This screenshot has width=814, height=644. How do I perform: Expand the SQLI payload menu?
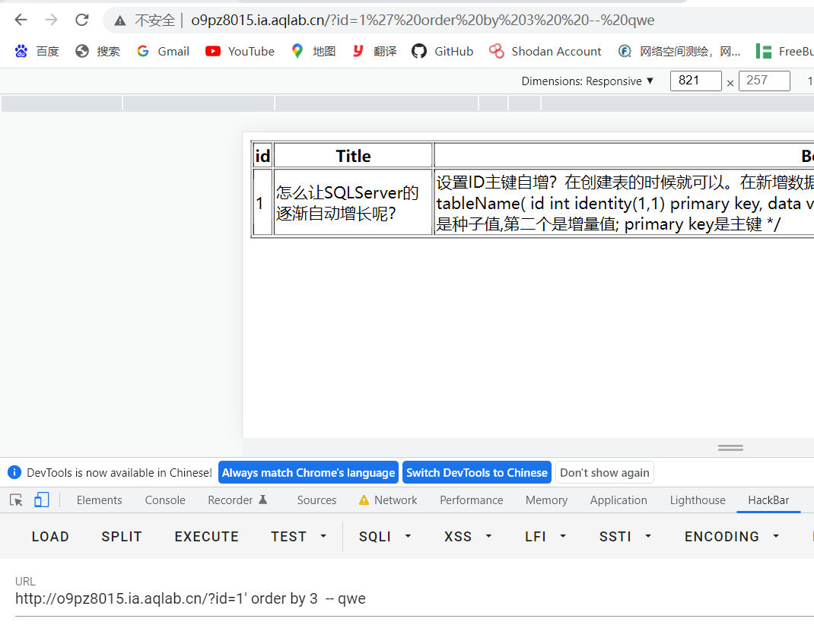[x=384, y=536]
